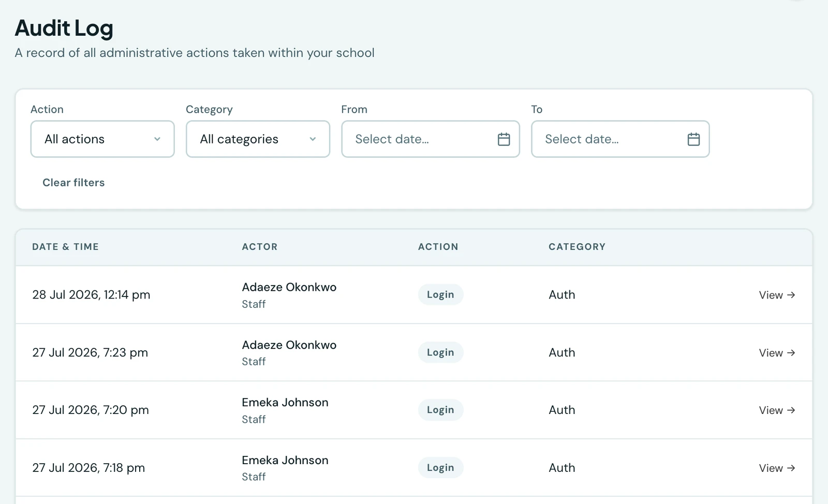The image size is (828, 504).
Task: Click the Login badge in 7:23 pm row
Action: tap(440, 352)
